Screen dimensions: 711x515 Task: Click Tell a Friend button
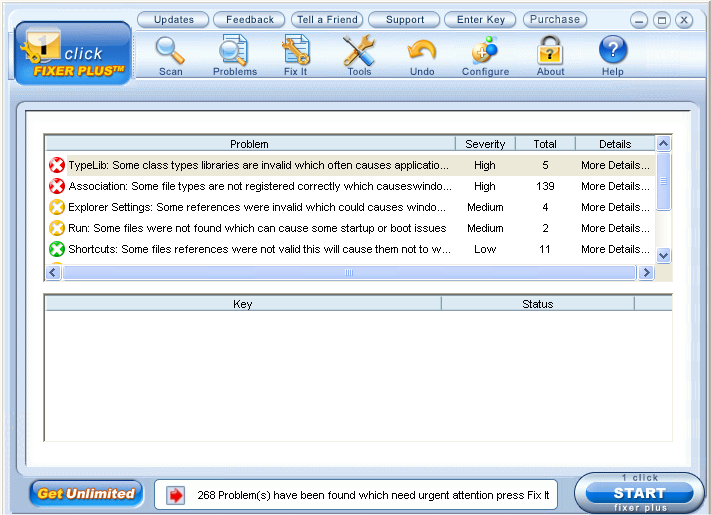tap(327, 19)
